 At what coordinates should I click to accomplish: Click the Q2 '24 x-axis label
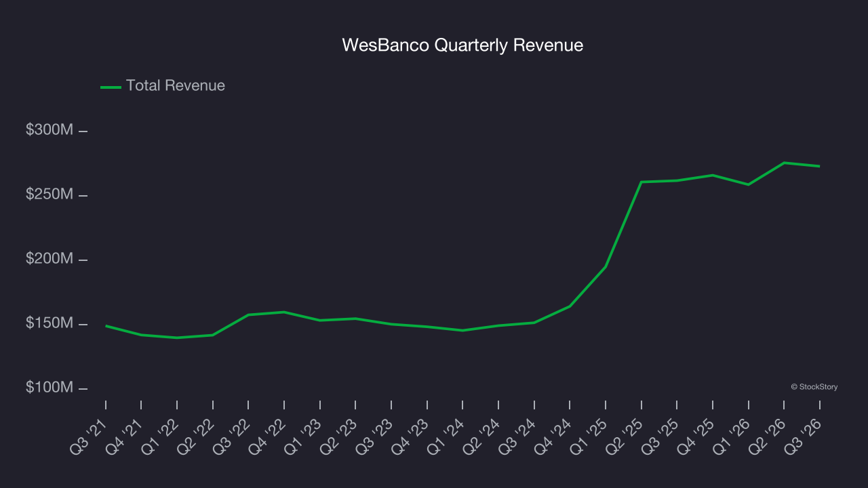point(481,436)
